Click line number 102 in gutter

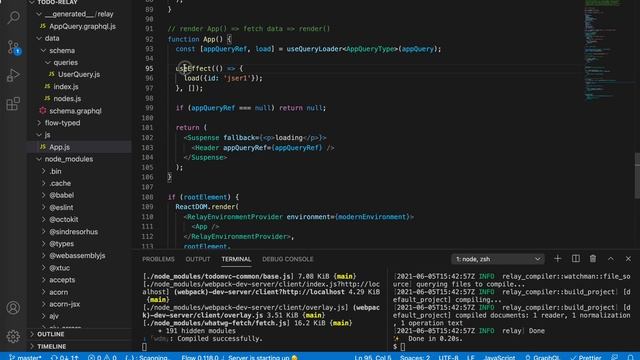(147, 138)
